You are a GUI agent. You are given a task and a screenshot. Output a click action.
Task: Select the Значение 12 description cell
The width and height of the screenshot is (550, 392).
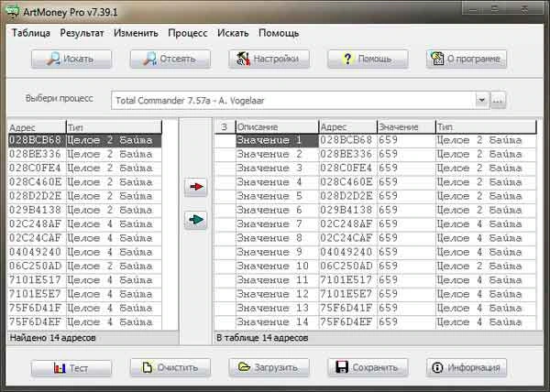click(277, 294)
